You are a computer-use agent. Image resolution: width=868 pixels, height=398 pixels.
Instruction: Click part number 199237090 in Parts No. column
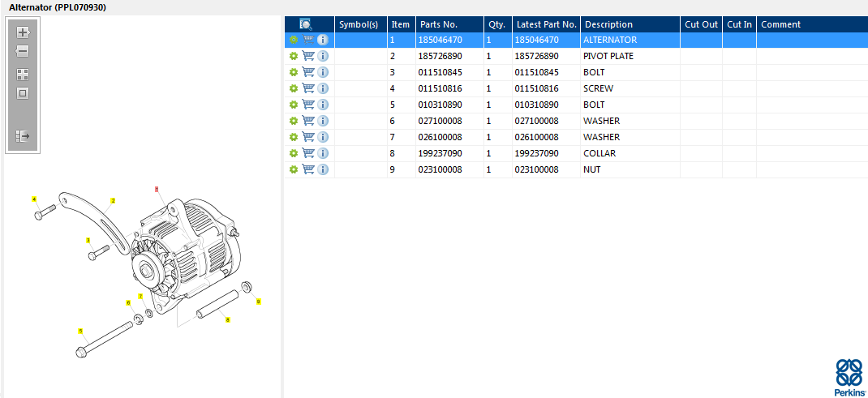coord(440,153)
